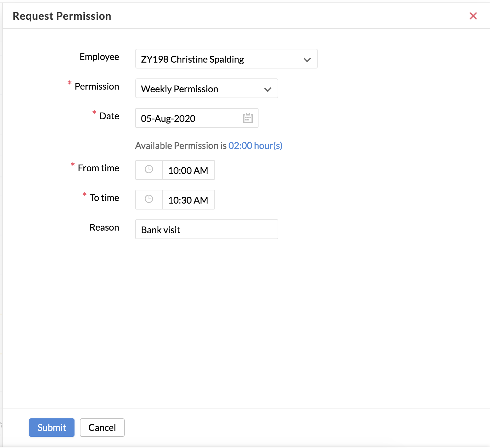Click the To time label
Image resolution: width=490 pixels, height=448 pixels.
[104, 198]
